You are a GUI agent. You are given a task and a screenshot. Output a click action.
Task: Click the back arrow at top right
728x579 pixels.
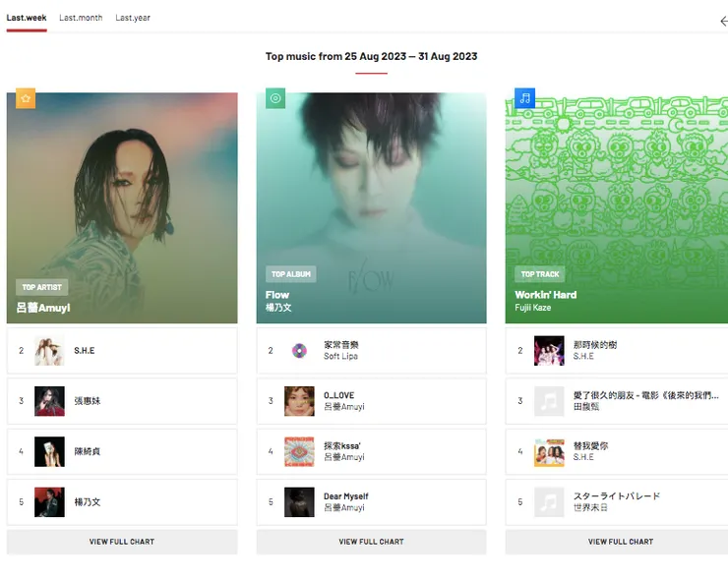723,22
